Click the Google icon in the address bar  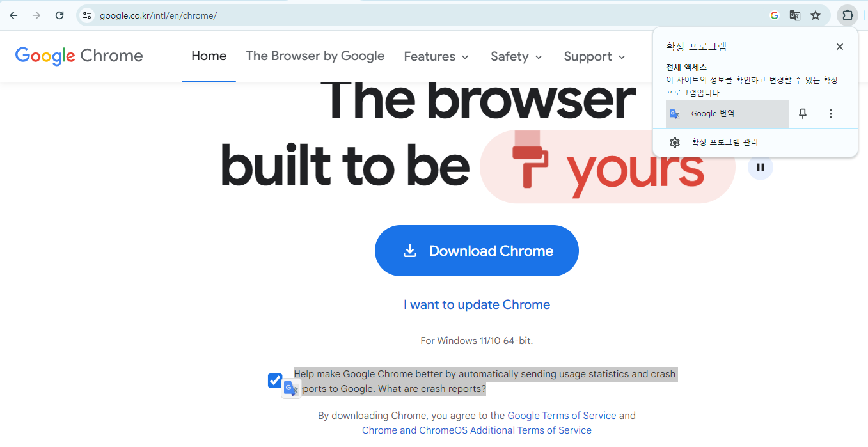(x=775, y=15)
